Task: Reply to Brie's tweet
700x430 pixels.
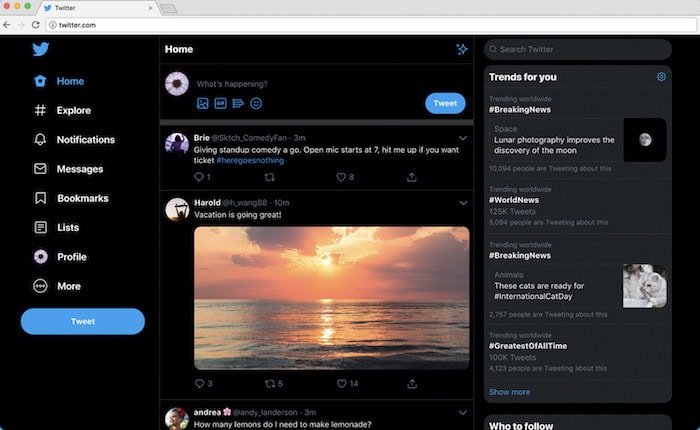Action: coord(199,177)
